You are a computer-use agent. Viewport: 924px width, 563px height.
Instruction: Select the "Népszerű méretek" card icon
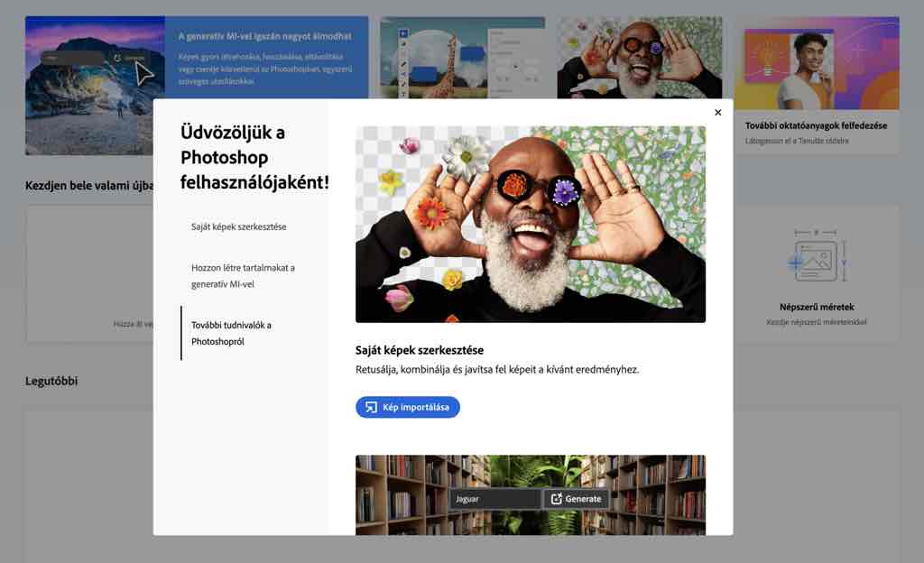tap(816, 257)
